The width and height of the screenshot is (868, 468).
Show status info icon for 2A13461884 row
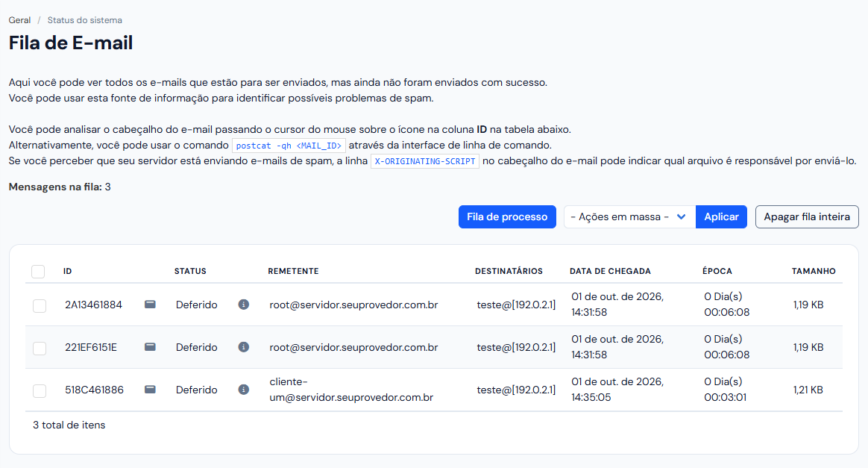(x=244, y=305)
